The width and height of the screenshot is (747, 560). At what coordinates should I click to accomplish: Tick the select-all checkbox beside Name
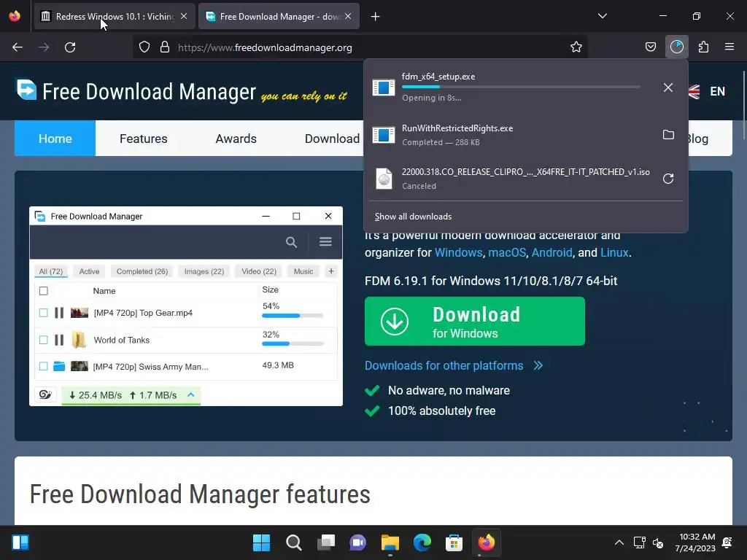pos(43,291)
